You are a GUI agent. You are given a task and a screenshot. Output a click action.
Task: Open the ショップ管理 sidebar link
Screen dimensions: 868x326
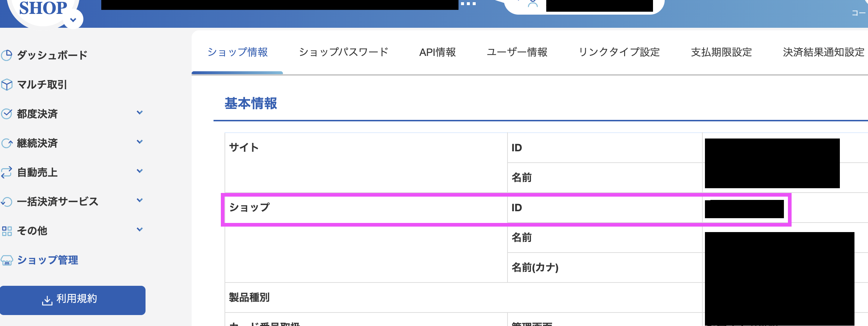click(48, 260)
